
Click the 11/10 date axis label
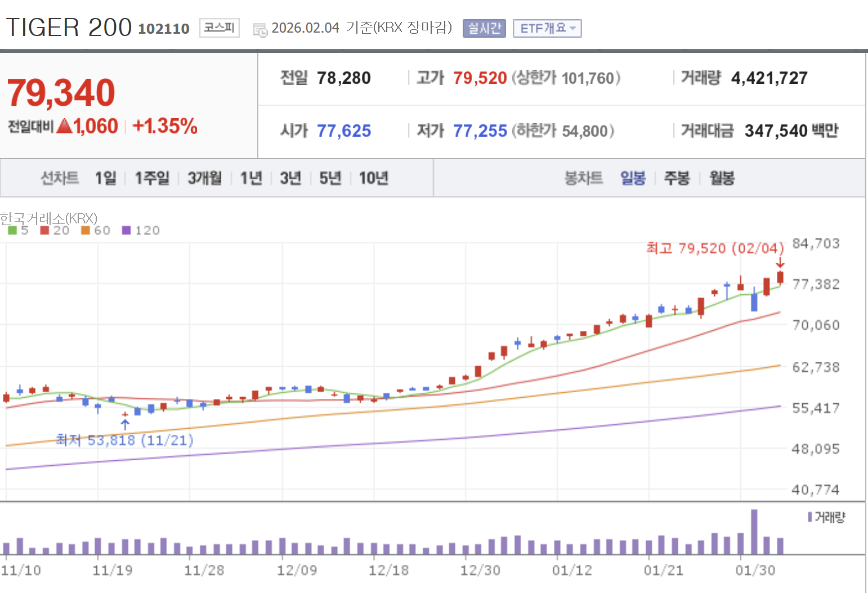pos(21,570)
